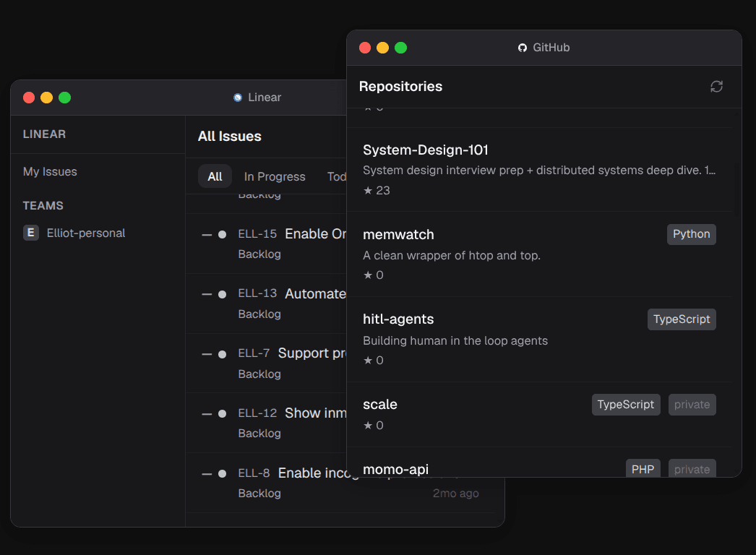The image size is (756, 555).
Task: Minimize the GitHub window with yellow button
Action: 383,48
